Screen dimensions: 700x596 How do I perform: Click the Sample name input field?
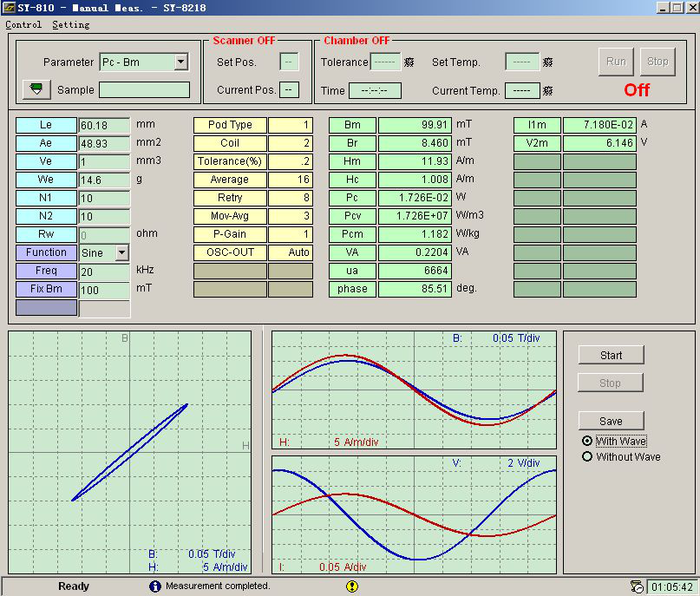[144, 89]
